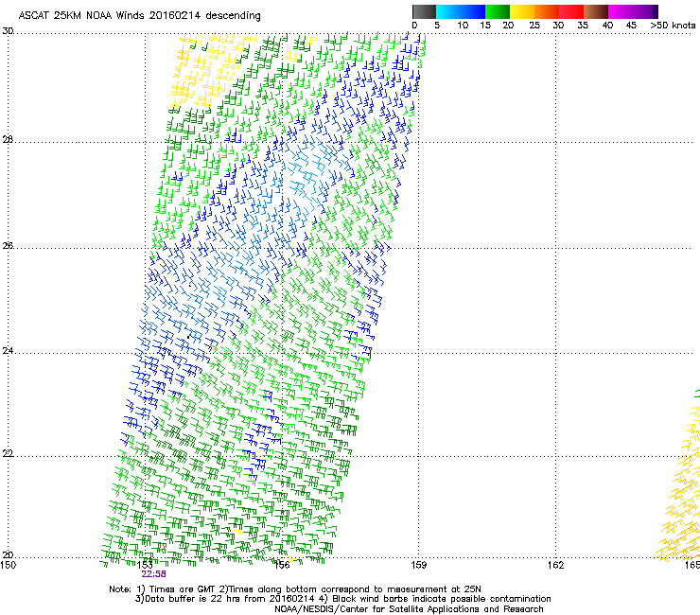
Task: Click the longitude label 159
Action: pos(418,565)
